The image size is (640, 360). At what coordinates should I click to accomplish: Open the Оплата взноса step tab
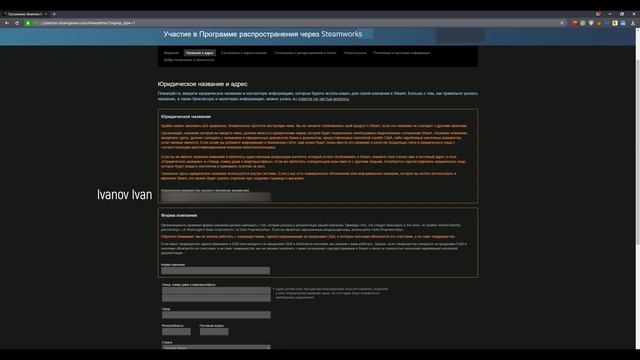(x=355, y=53)
